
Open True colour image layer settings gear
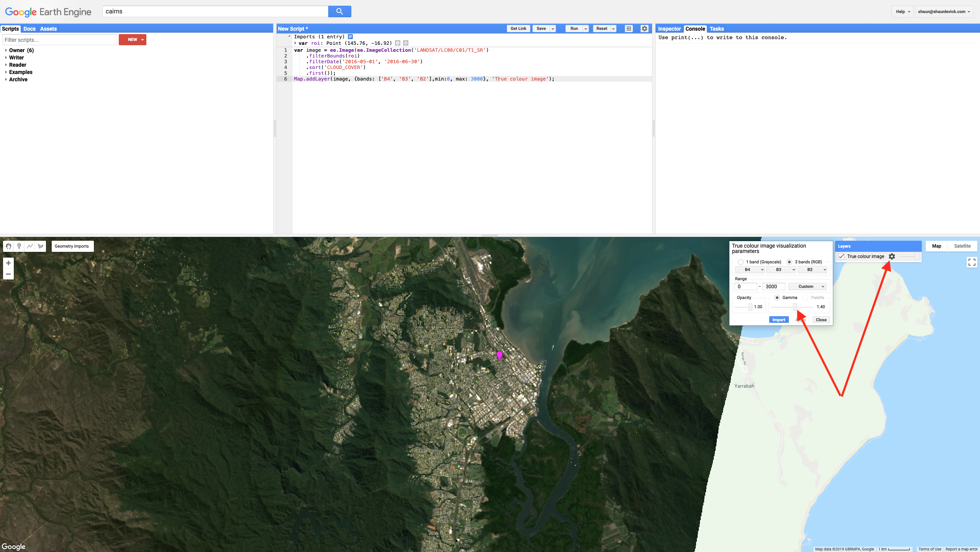pyautogui.click(x=892, y=256)
